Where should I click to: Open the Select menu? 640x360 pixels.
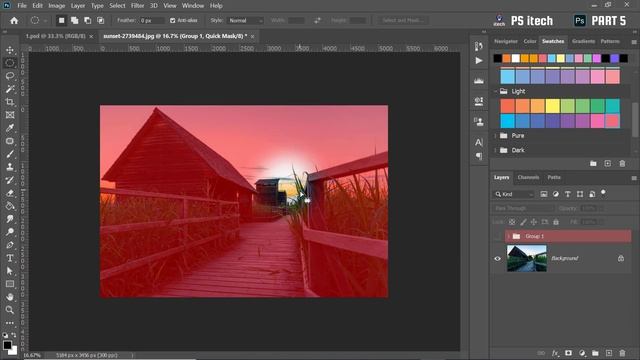pos(117,6)
